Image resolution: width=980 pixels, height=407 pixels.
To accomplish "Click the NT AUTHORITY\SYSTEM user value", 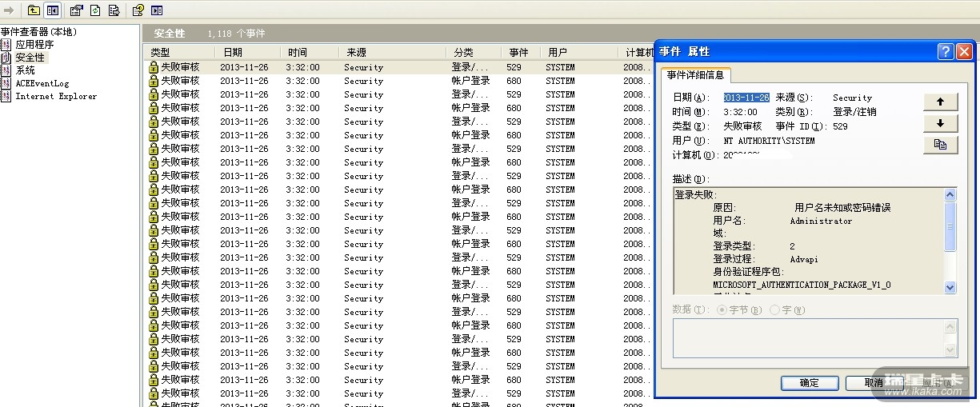I will (769, 141).
